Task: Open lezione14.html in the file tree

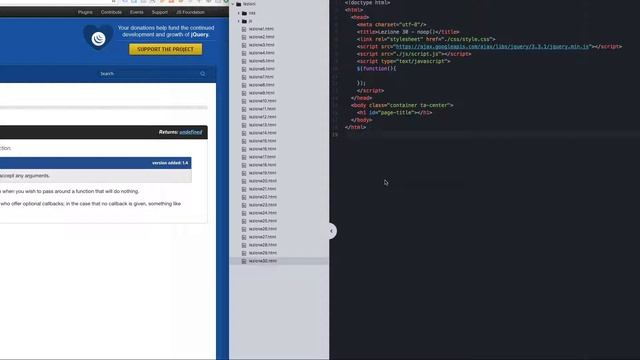Action: point(262,133)
